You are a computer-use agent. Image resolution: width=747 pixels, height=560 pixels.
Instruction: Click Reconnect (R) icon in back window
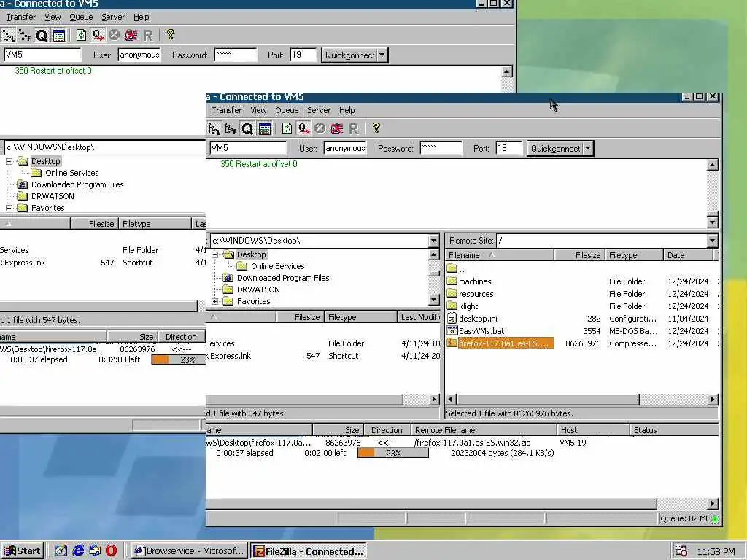coord(147,36)
